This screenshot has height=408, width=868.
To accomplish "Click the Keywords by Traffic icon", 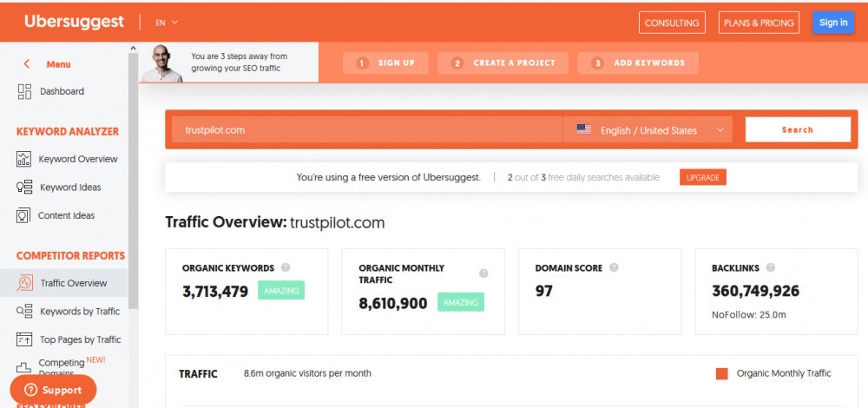I will [x=24, y=311].
